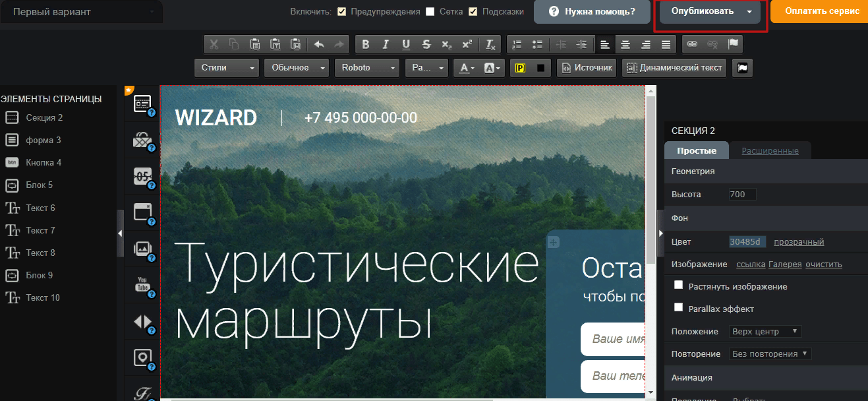Add a form element from sidebar

(143, 104)
